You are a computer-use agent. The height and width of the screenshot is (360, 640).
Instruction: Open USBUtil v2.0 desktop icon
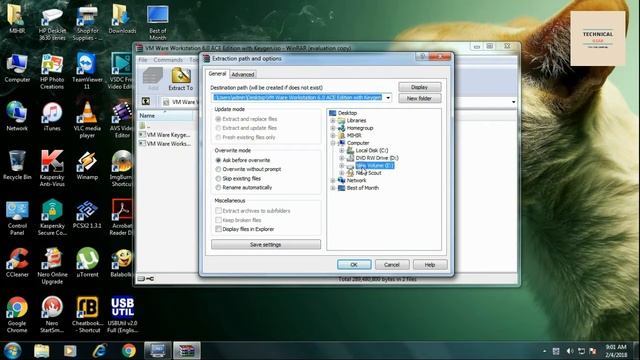click(x=122, y=315)
